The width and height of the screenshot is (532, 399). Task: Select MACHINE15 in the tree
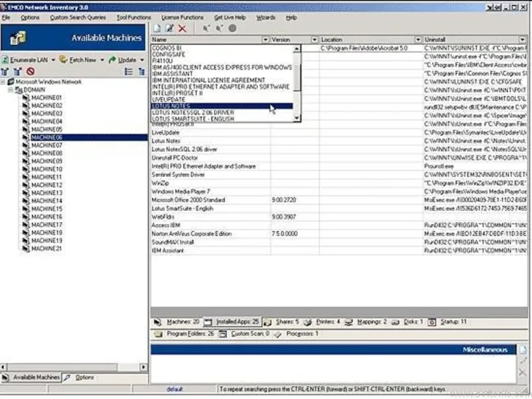click(47, 209)
